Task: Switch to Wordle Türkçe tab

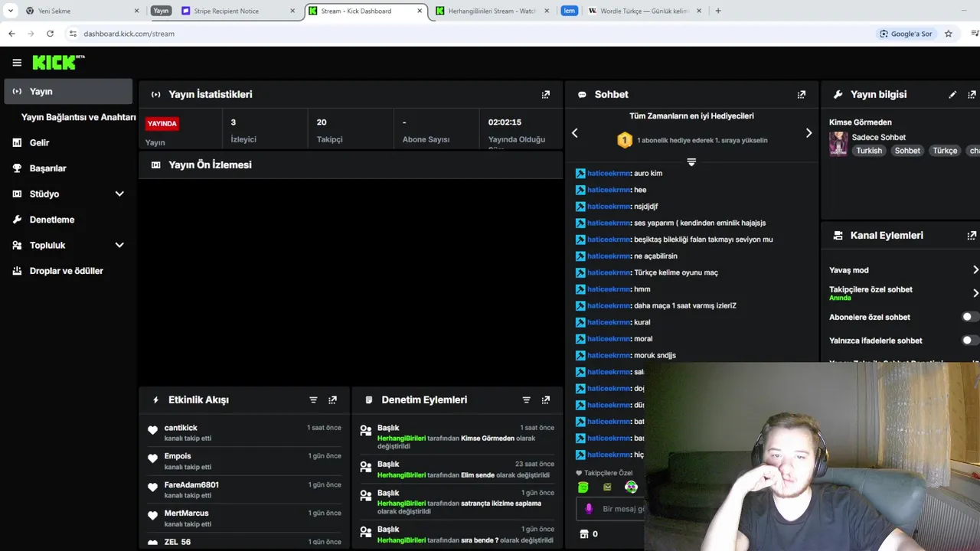Action: [x=645, y=11]
